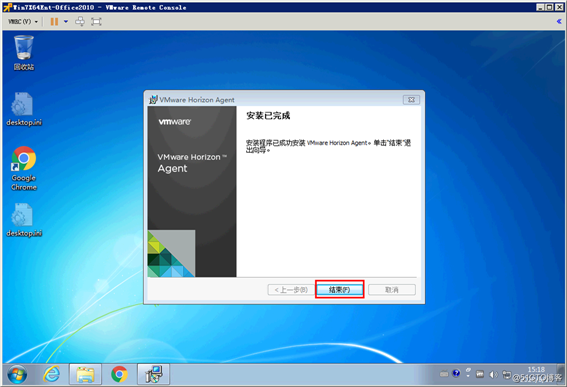Select the lower desktop.ini file icon
The width and height of the screenshot is (567, 387).
pos(24,220)
